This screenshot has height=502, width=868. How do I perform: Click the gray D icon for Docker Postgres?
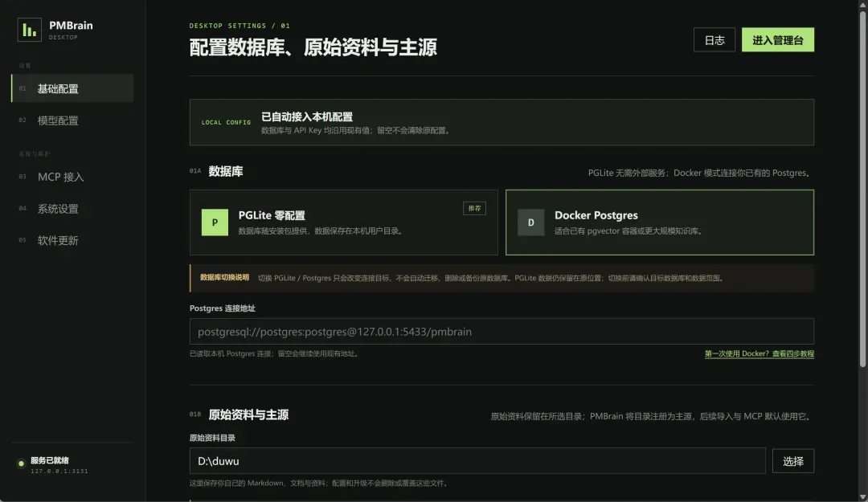[531, 222]
